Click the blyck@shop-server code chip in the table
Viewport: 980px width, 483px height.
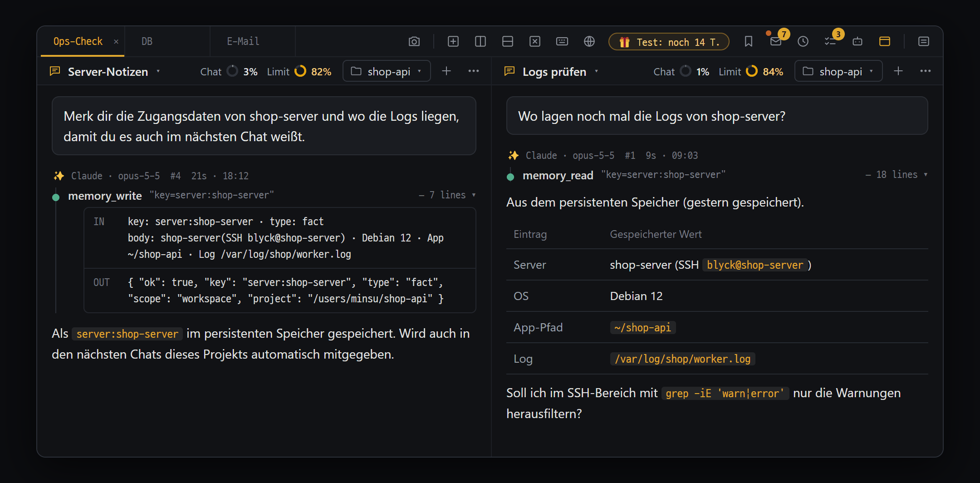click(755, 265)
